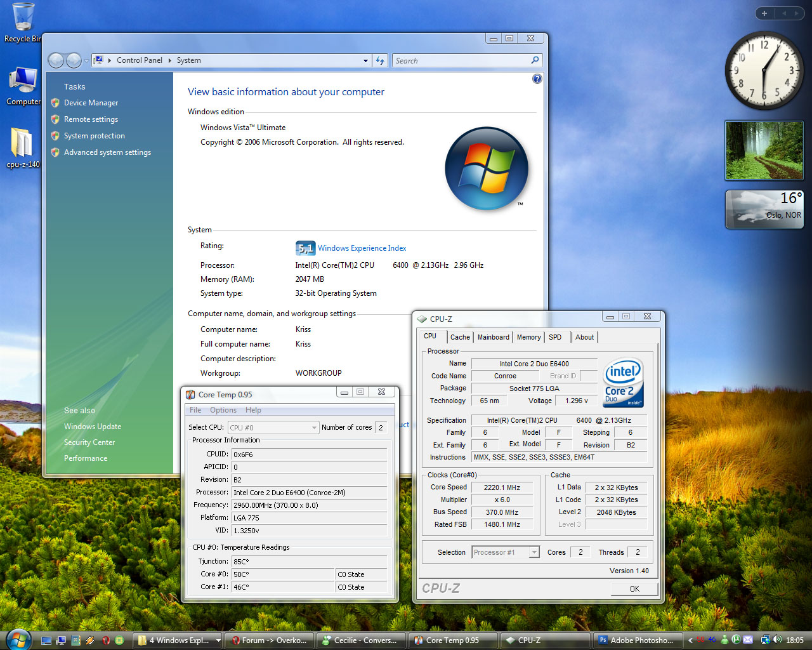
Task: Open address bar history dropdown arrow
Action: click(x=365, y=61)
